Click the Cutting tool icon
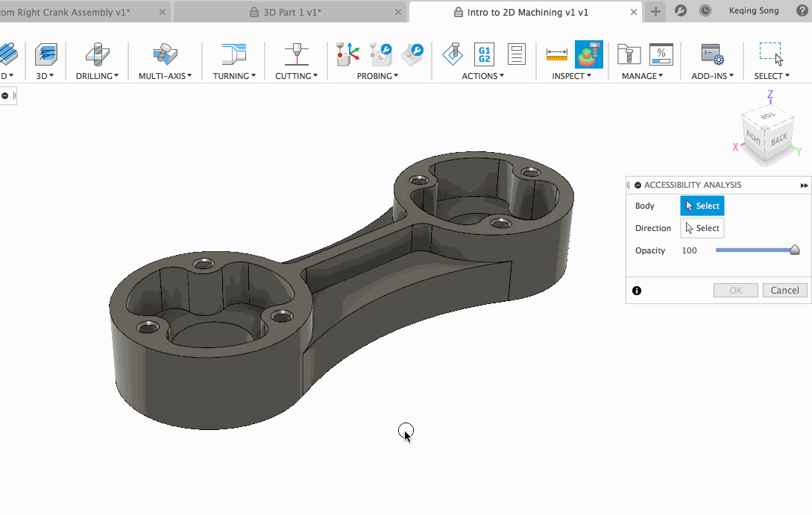The image size is (812, 515). [296, 54]
